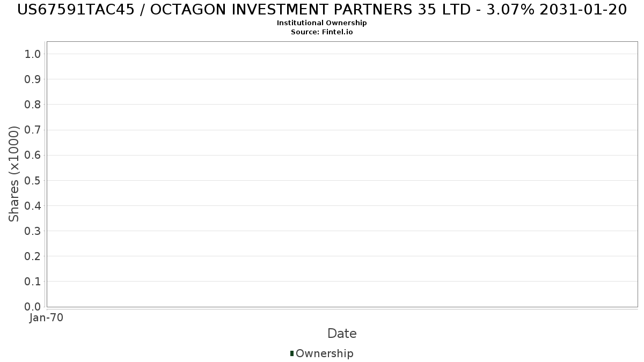The image size is (644, 362).
Task: Click the 0.5 y-axis tick label
Action: 33,180
